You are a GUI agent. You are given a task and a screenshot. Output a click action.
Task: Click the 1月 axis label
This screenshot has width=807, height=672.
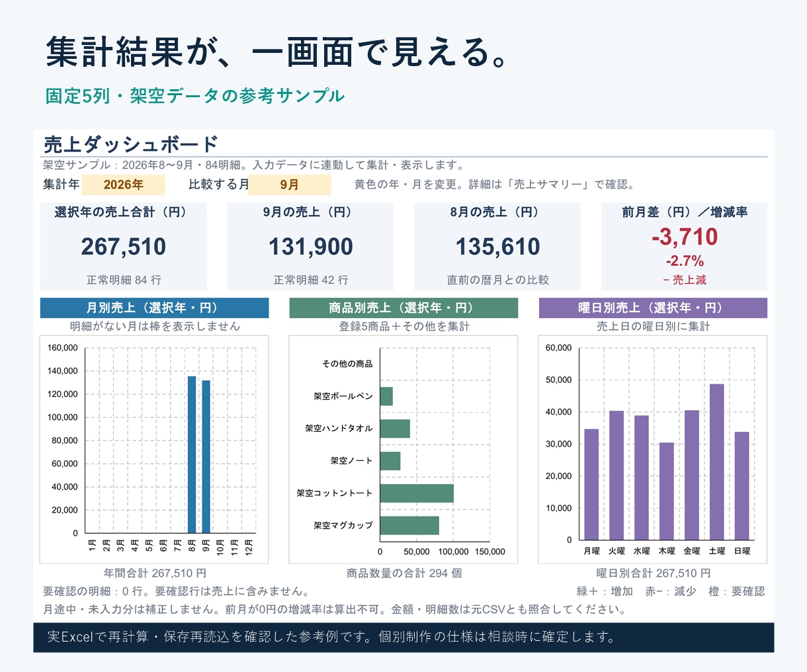(93, 546)
